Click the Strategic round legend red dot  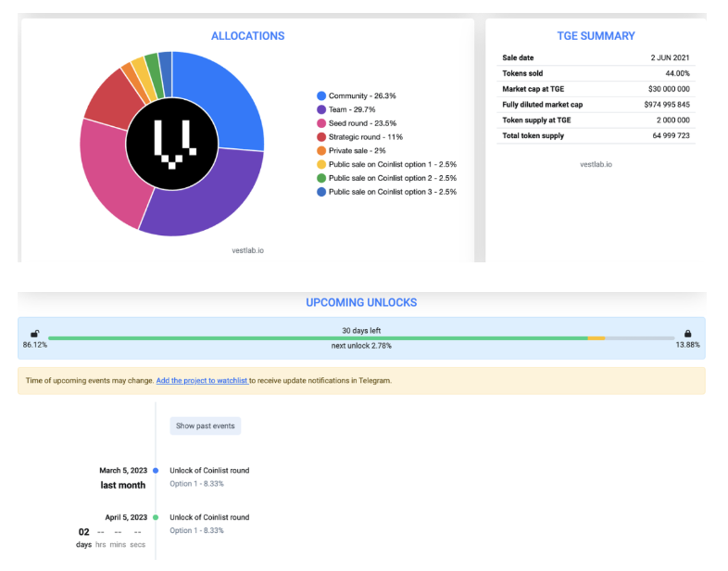click(321, 137)
